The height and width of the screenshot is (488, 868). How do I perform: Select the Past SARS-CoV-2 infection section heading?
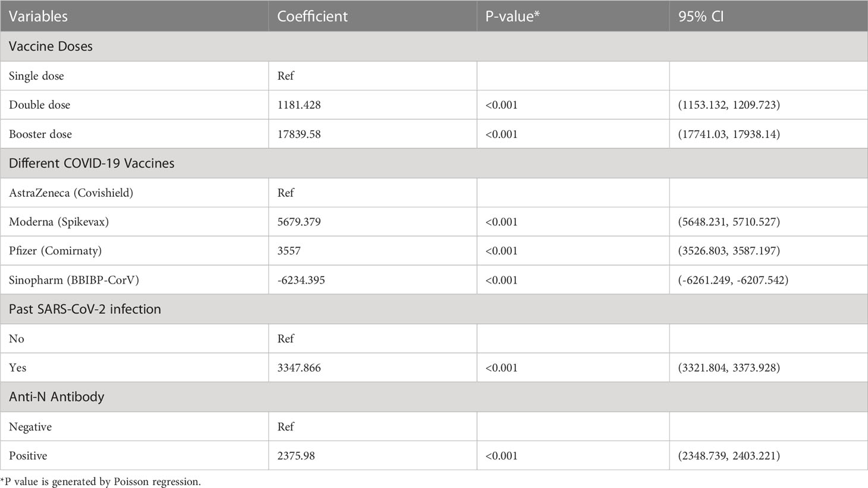coord(85,309)
